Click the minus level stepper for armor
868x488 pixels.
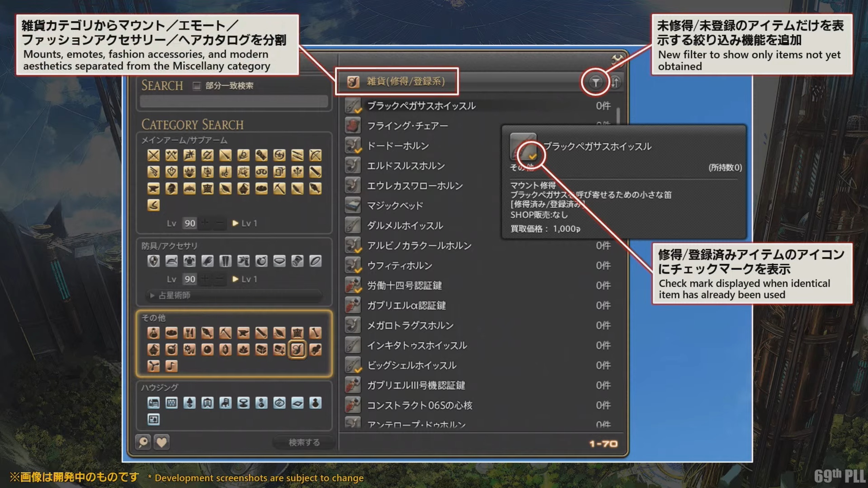[x=220, y=279]
